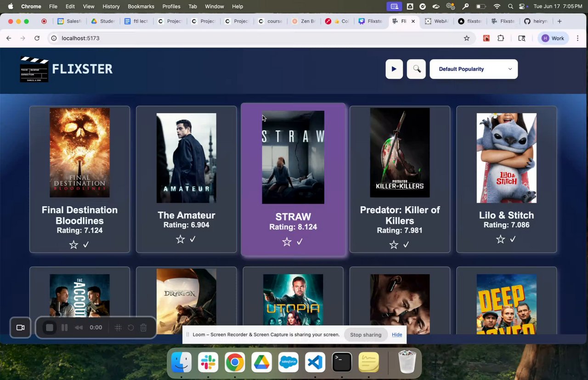The image size is (588, 380).
Task: Bookmark this page with the star icon
Action: click(467, 38)
